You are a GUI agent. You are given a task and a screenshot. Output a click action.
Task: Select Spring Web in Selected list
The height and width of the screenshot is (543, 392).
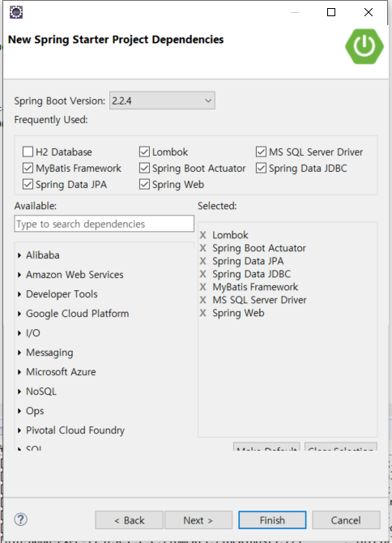point(238,313)
